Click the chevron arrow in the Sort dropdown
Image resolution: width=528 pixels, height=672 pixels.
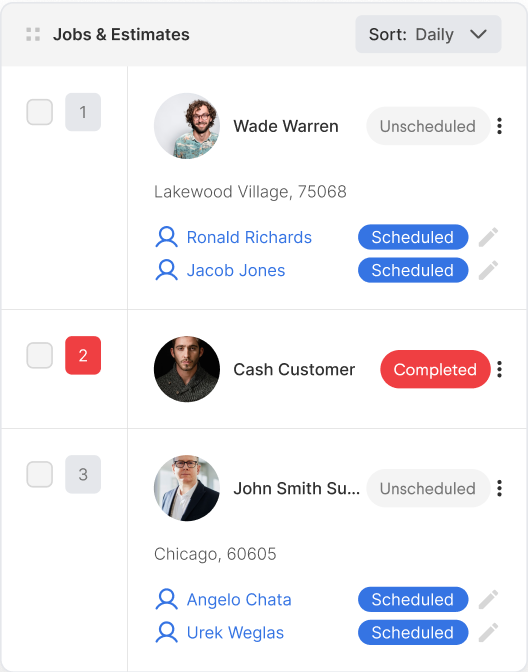(478, 34)
